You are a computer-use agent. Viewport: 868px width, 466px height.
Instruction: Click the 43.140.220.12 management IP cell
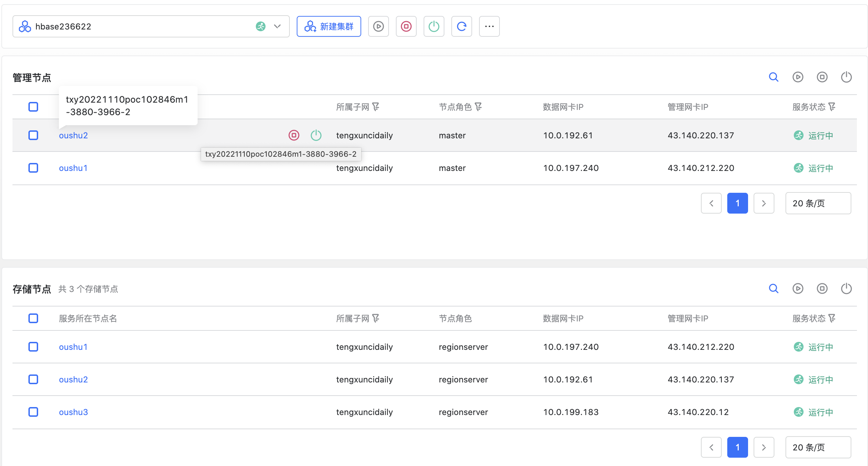click(x=698, y=412)
